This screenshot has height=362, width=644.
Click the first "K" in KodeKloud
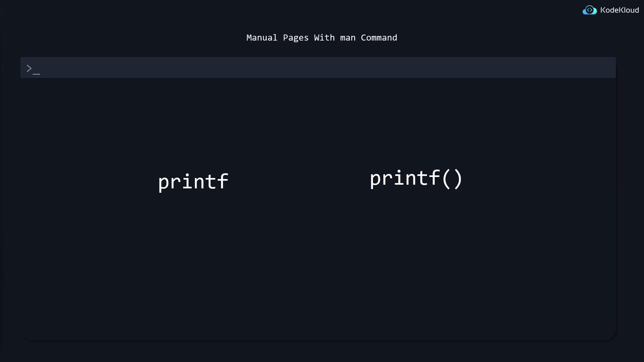tap(603, 10)
